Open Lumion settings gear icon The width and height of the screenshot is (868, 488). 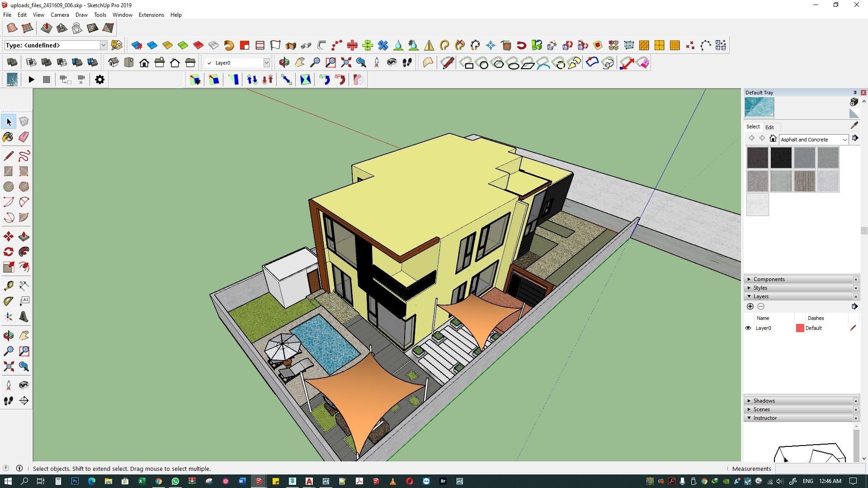click(x=99, y=80)
